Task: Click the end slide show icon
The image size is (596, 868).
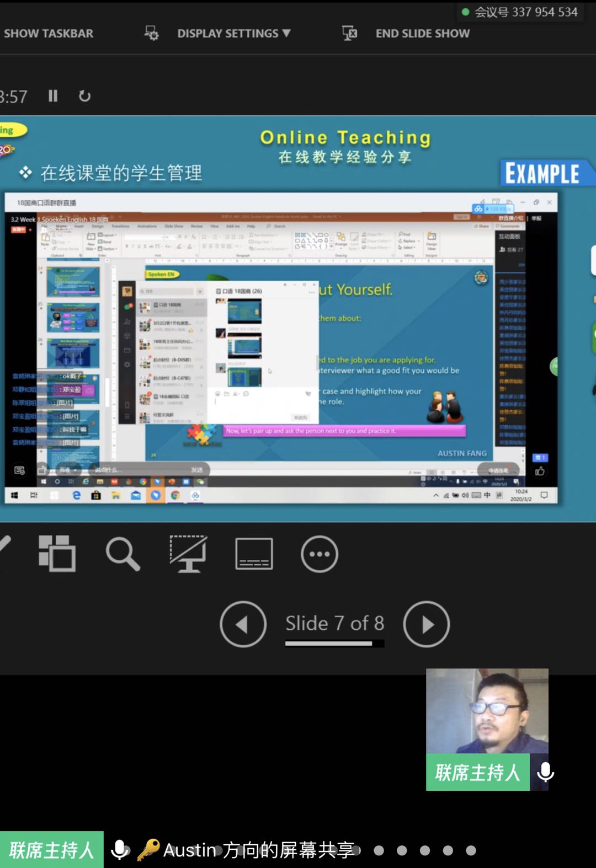Action: click(349, 34)
